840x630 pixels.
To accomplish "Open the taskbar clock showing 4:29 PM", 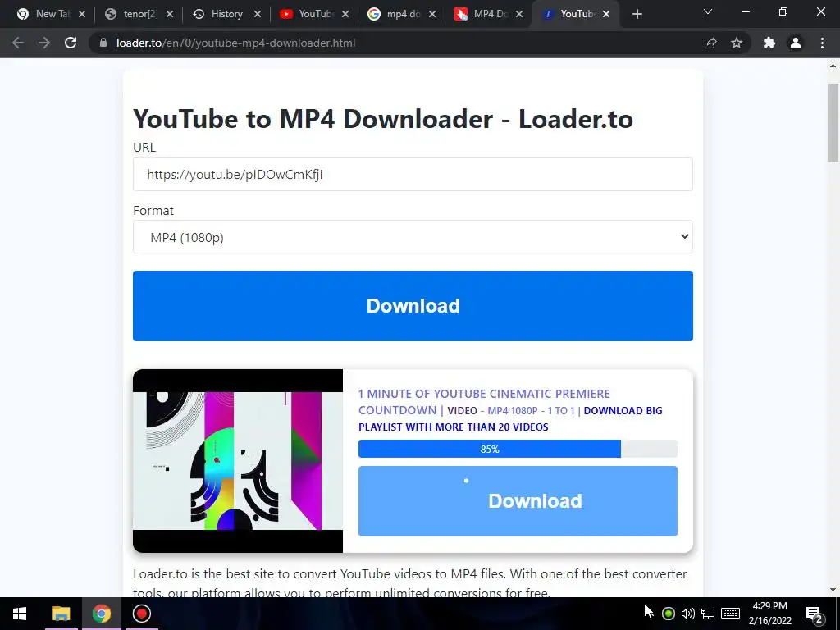I will click(x=769, y=614).
